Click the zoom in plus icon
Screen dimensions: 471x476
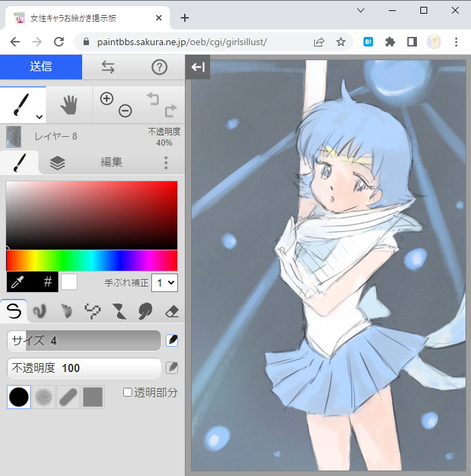click(107, 98)
